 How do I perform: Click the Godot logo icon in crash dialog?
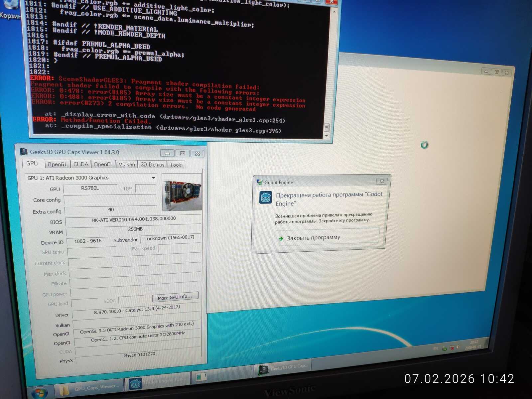266,198
